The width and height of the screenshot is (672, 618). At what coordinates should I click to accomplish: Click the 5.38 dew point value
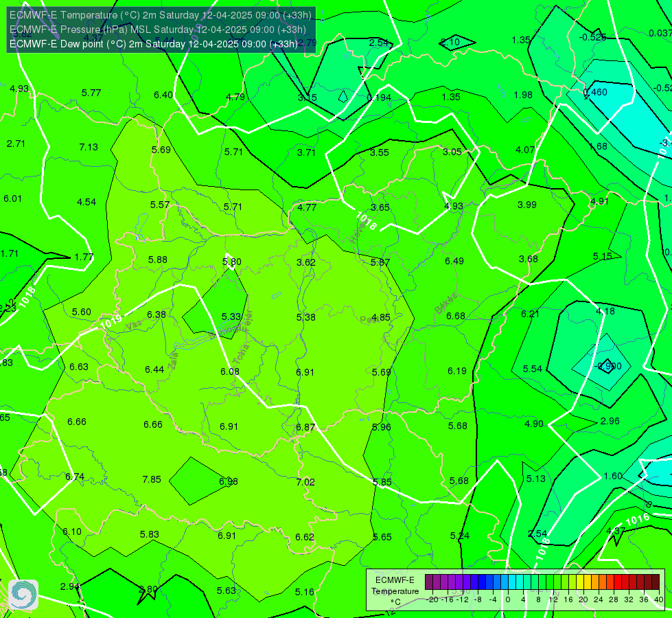click(x=305, y=317)
